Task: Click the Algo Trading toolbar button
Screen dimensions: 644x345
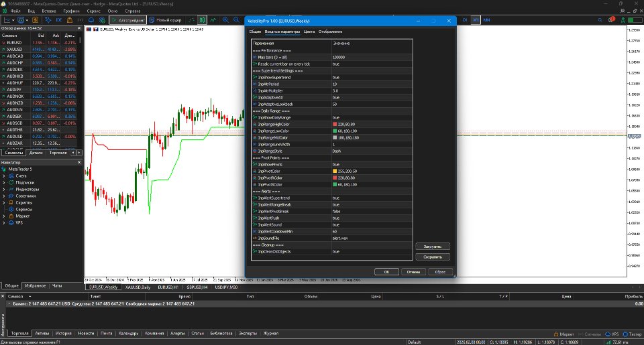Action: click(x=128, y=19)
